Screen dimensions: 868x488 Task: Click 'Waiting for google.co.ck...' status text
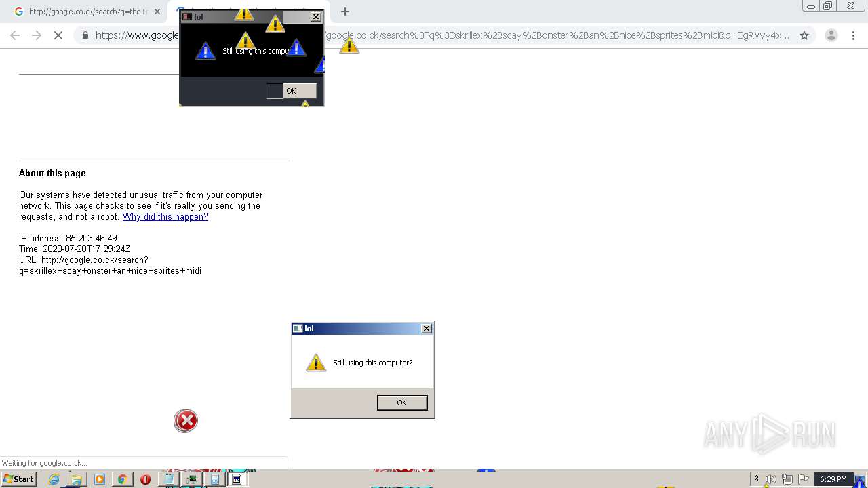(x=44, y=464)
